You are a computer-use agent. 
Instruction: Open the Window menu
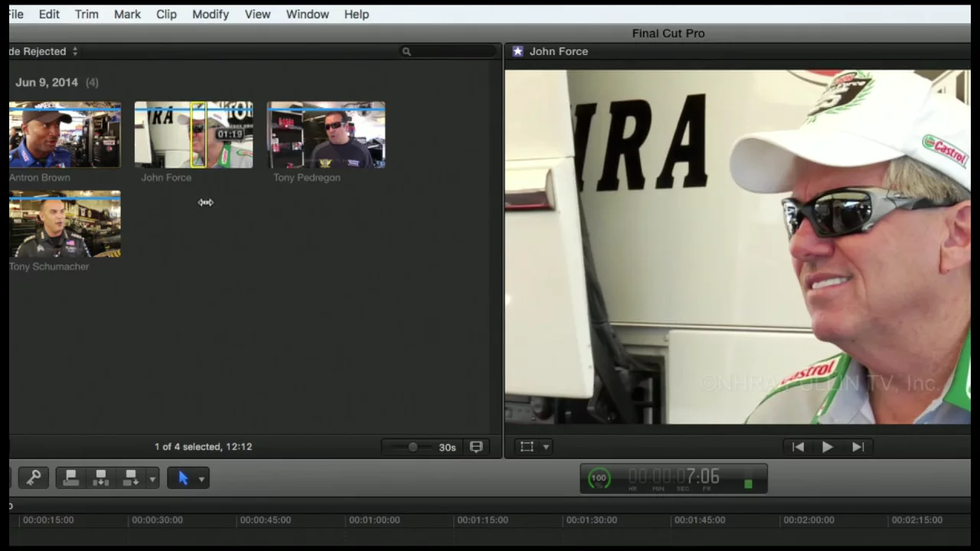(x=307, y=15)
